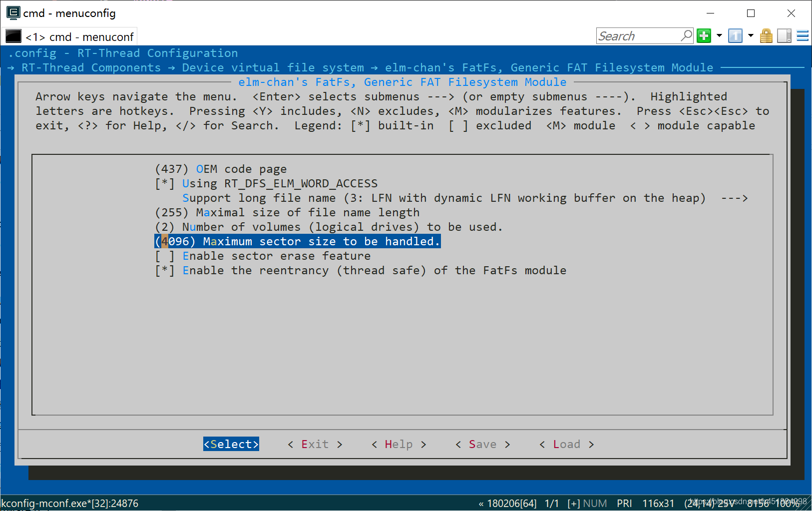Click '180206[64]' version in status bar

(512, 504)
